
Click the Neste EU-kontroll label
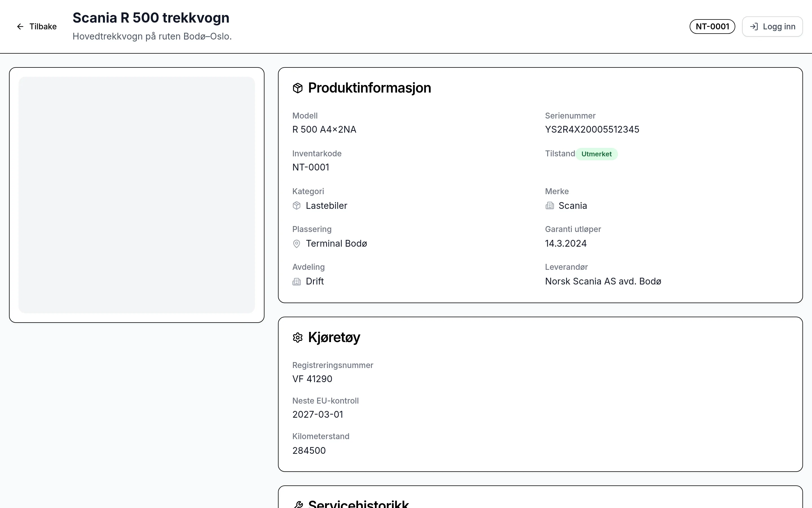point(325,401)
